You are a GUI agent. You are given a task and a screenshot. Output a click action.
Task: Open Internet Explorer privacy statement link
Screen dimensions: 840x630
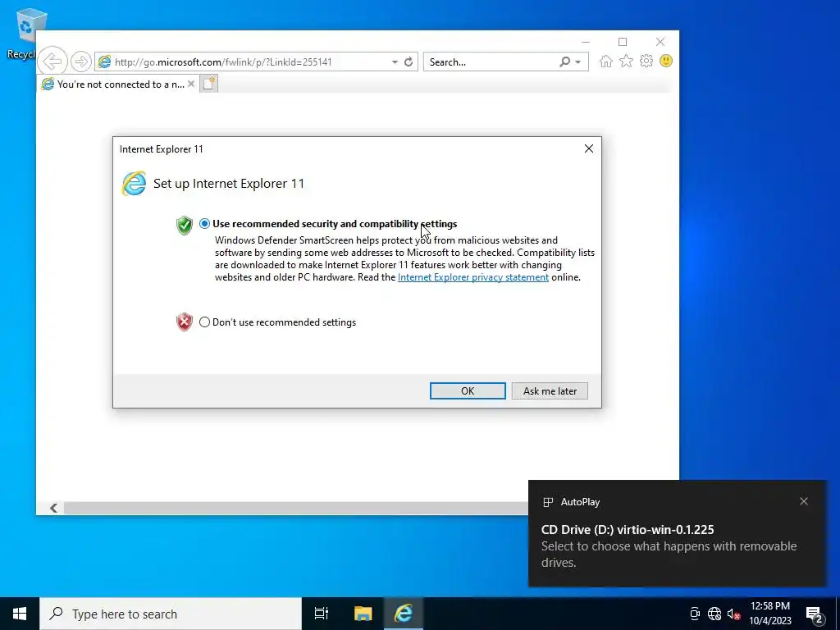pyautogui.click(x=473, y=277)
